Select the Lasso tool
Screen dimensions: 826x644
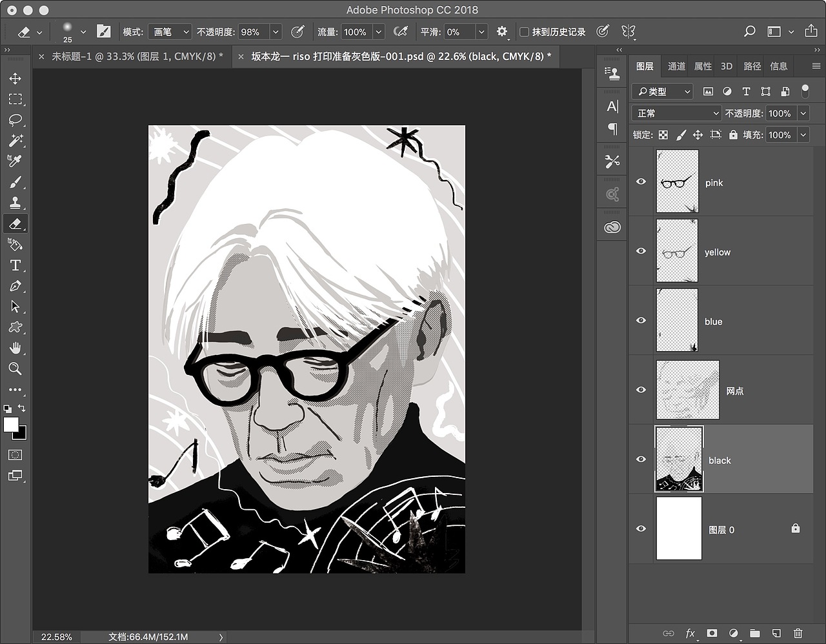coord(15,120)
